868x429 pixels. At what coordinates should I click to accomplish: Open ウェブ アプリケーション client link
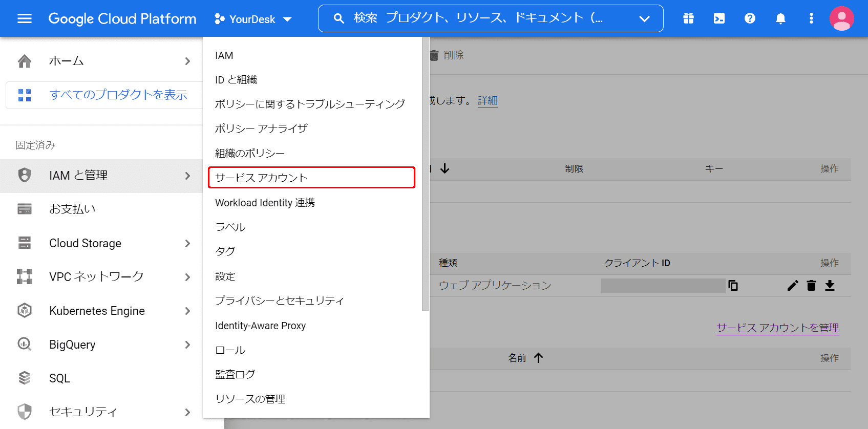pyautogui.click(x=495, y=285)
